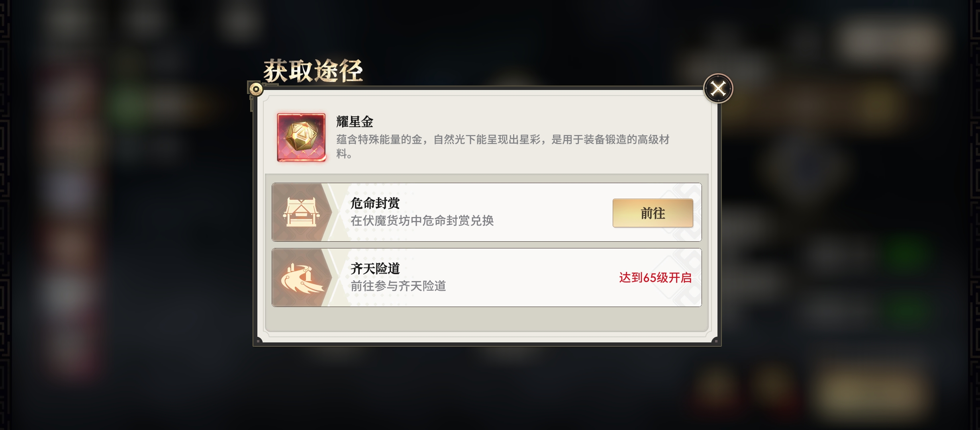Tap the round coin ornament on dialog corner
Image resolution: width=980 pixels, height=430 pixels.
pos(256,89)
